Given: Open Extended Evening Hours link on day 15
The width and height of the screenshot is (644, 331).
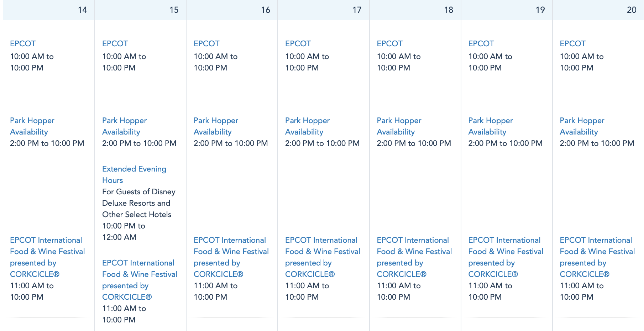Looking at the screenshot, I should pos(134,174).
